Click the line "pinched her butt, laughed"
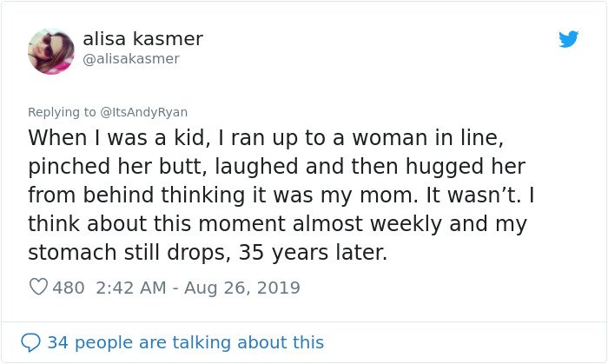This screenshot has width=608, height=364. (x=277, y=166)
